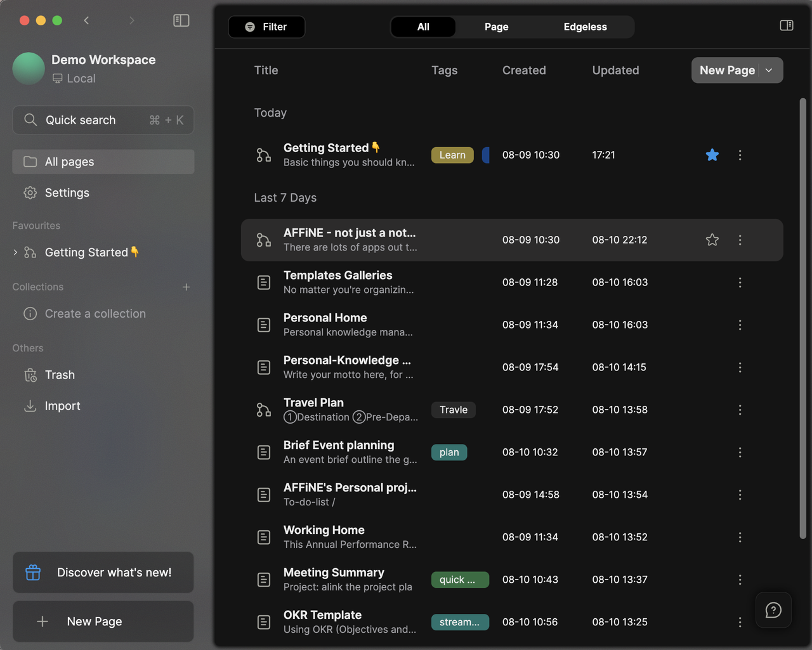Click the page icon of Meeting Summary
The width and height of the screenshot is (812, 650).
click(x=264, y=580)
